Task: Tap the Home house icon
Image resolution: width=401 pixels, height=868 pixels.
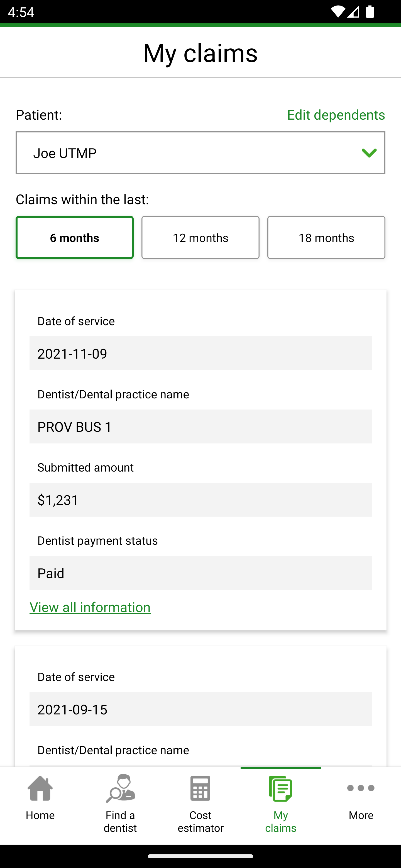Action: pos(40,788)
